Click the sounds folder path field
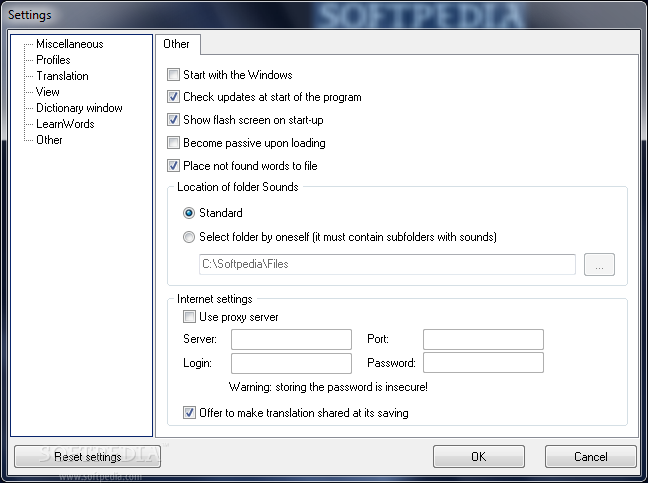The width and height of the screenshot is (648, 483). (387, 264)
